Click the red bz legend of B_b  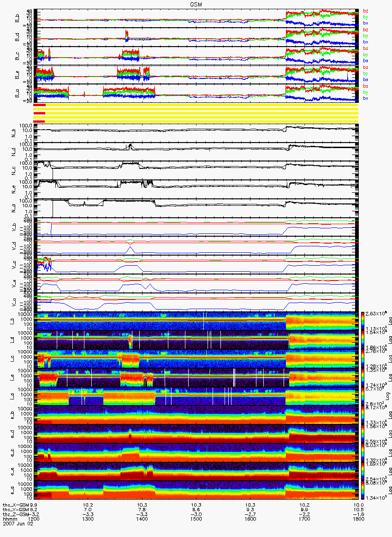tap(366, 11)
